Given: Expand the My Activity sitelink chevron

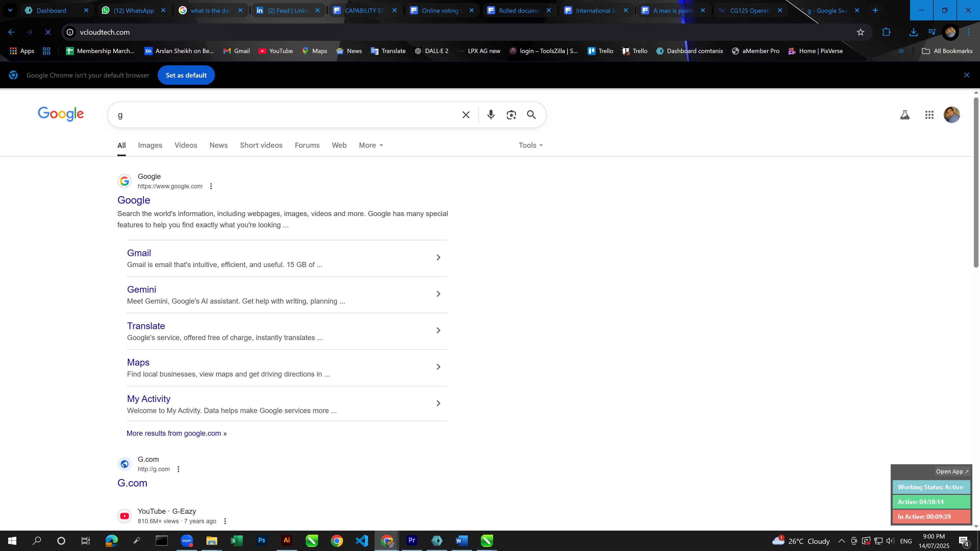Looking at the screenshot, I should tap(438, 403).
